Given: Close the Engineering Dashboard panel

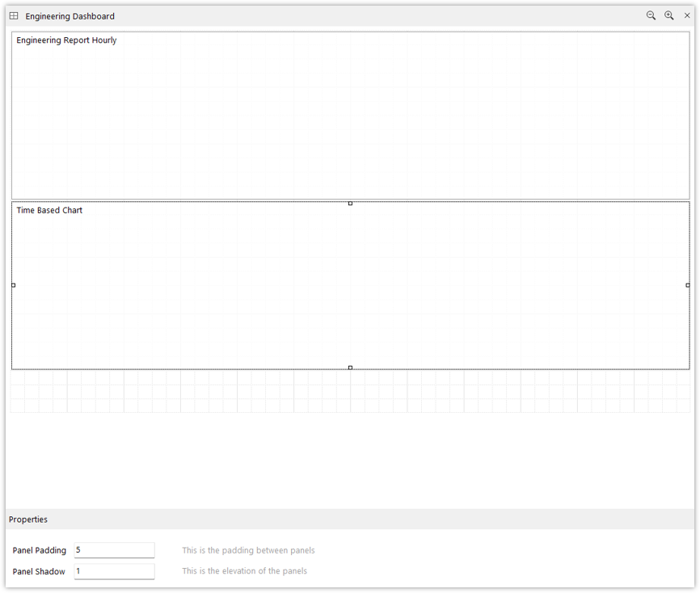Looking at the screenshot, I should click(x=687, y=15).
